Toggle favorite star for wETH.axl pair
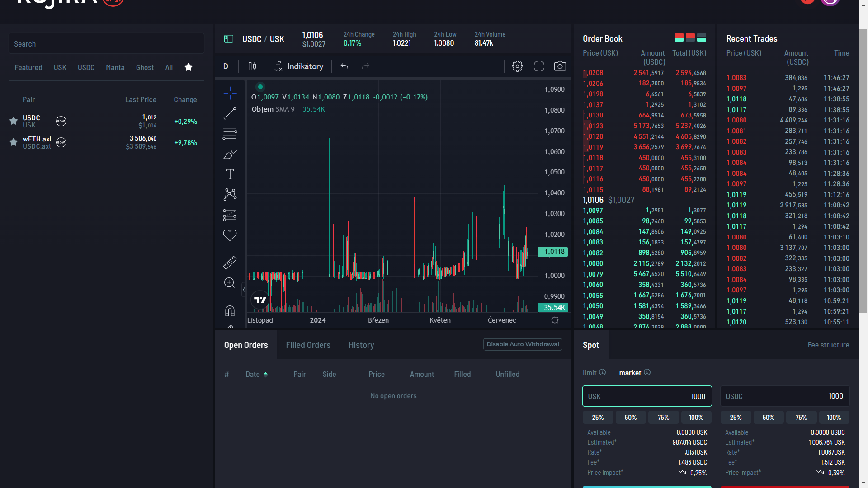The width and height of the screenshot is (868, 488). coord(14,142)
